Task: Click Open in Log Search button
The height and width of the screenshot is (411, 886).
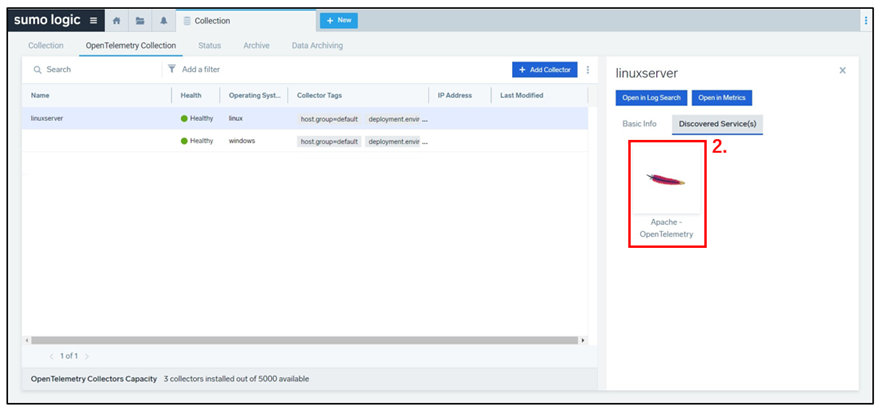Action: pos(652,98)
